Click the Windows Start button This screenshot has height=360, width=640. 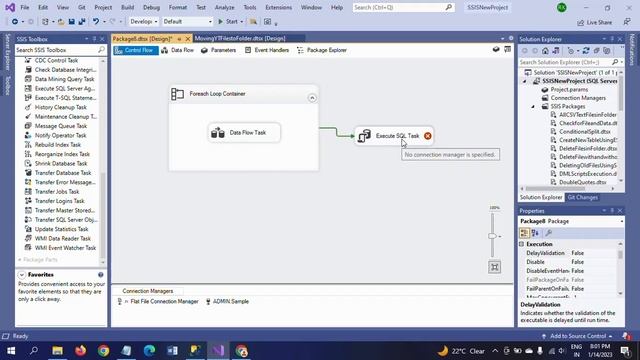[x=11, y=351]
